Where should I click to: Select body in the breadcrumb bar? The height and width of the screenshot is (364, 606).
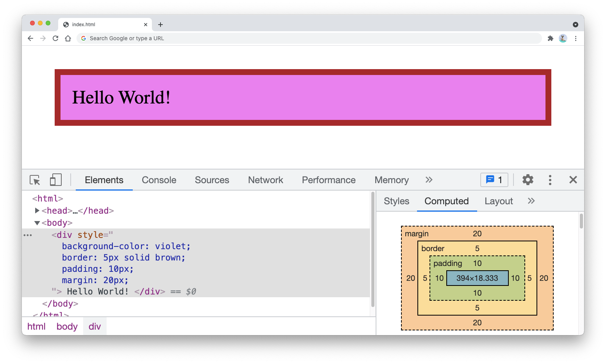click(x=66, y=326)
